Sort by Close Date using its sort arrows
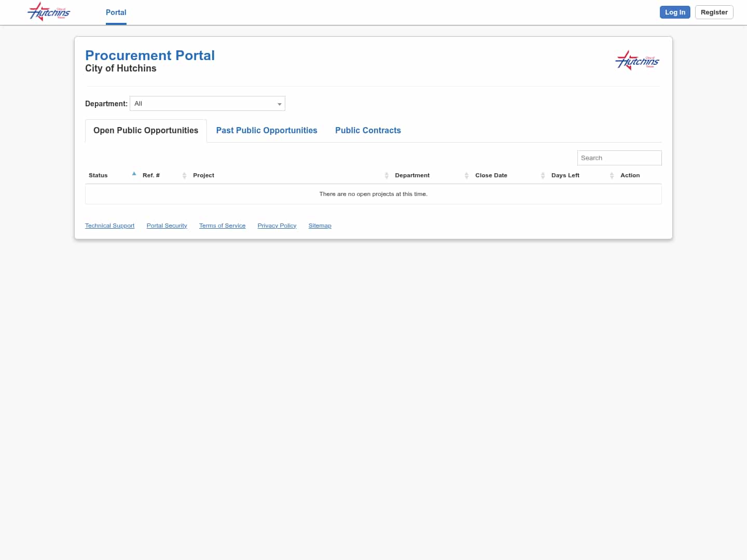747x560 pixels. (x=543, y=175)
